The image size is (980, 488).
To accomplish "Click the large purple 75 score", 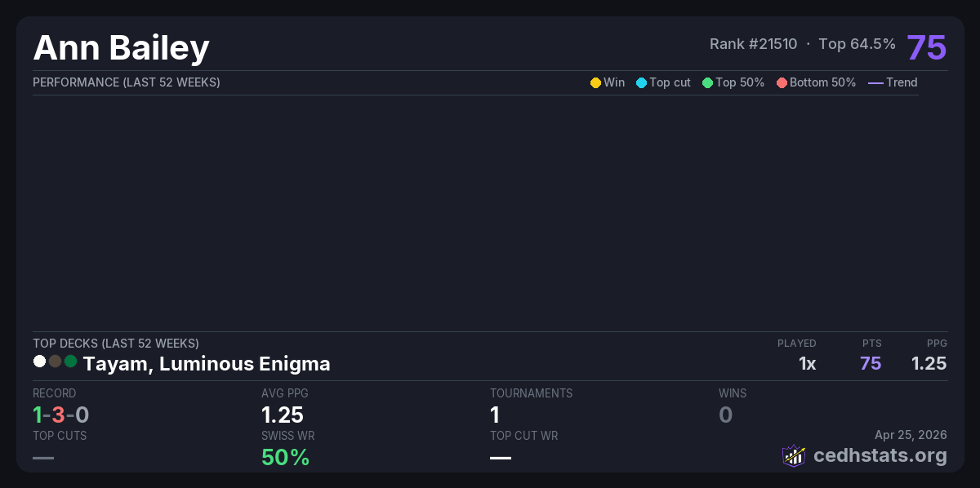I will [x=926, y=47].
